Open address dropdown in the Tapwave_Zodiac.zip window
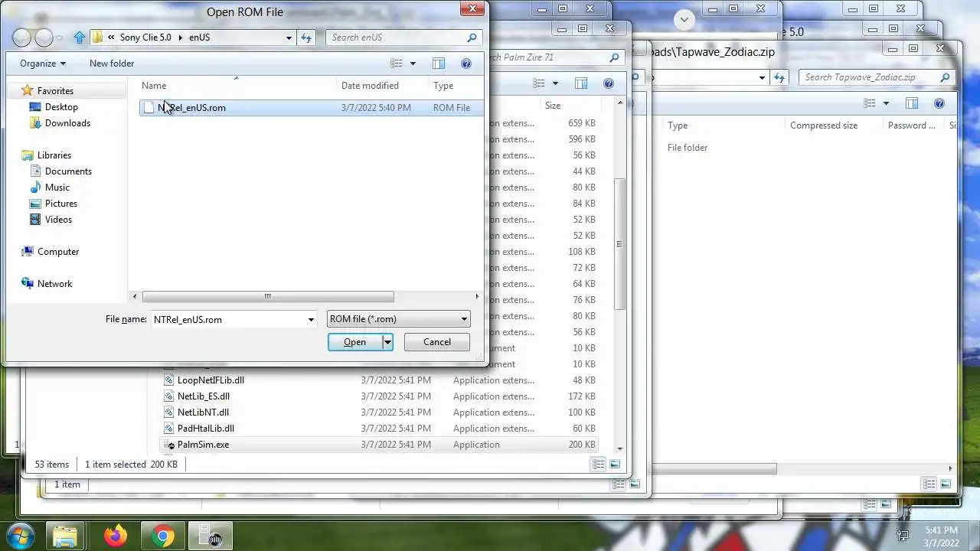This screenshot has height=551, width=980. tap(762, 77)
